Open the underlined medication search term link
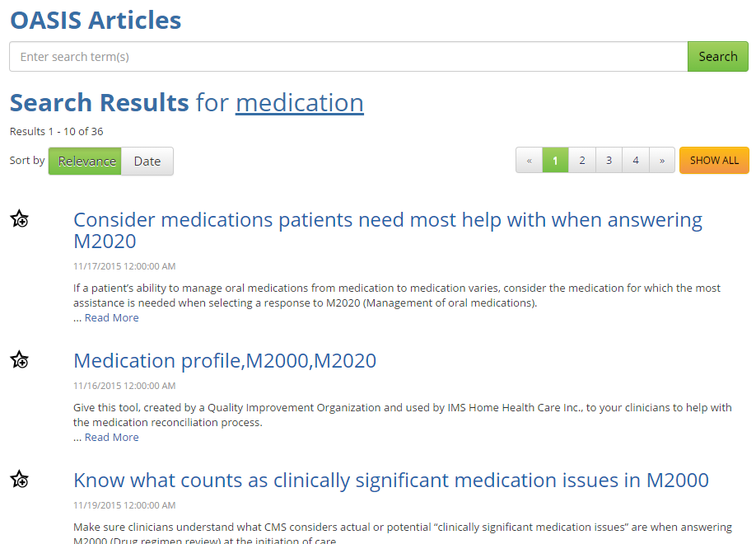Viewport: 756px width, 544px height. click(299, 103)
